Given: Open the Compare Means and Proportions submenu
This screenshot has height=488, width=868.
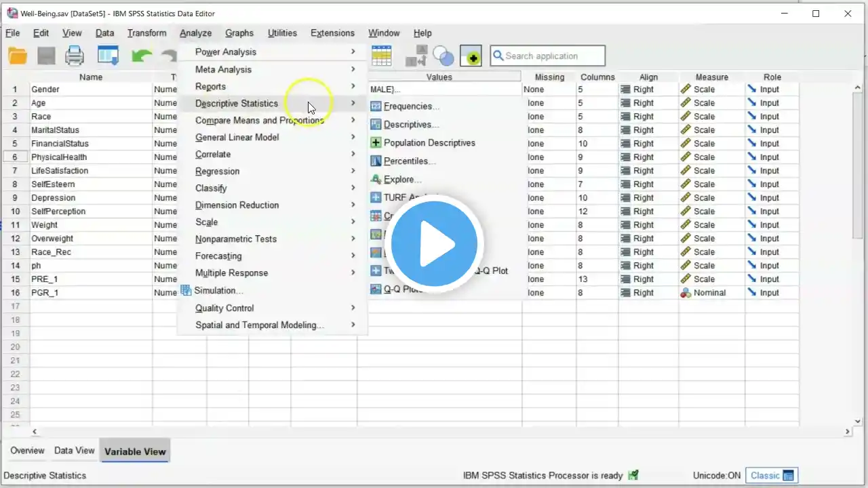Looking at the screenshot, I should tap(272, 120).
